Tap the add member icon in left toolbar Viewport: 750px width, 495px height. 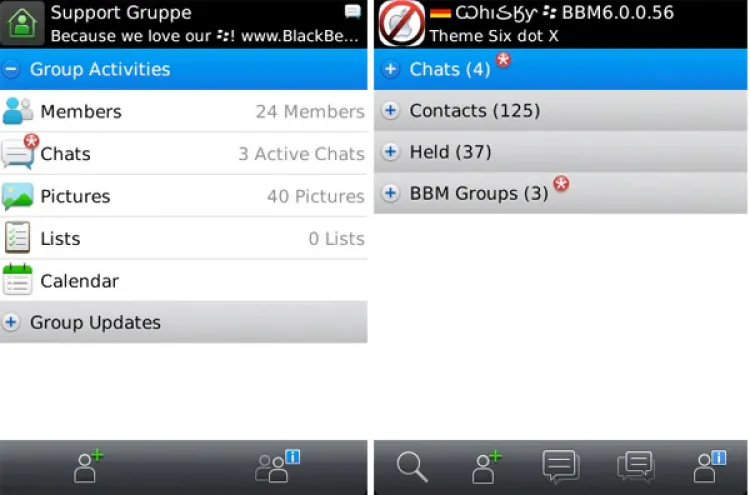click(x=89, y=467)
